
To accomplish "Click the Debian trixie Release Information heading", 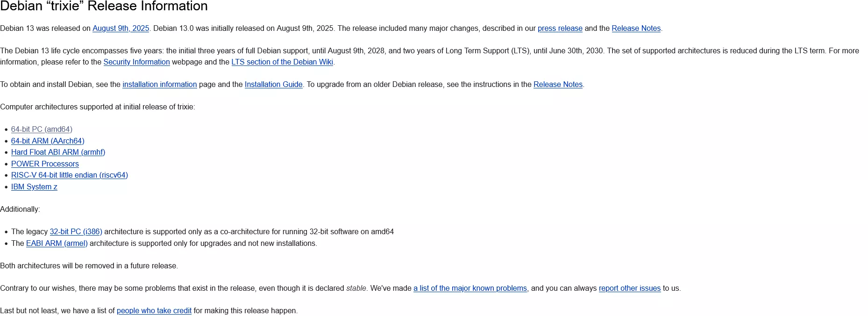I will (x=104, y=6).
